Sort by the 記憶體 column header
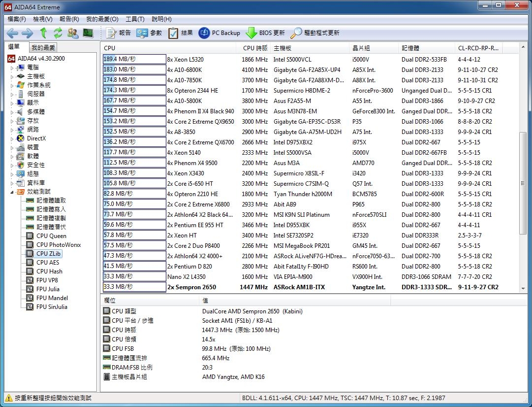The image size is (532, 407). click(x=427, y=48)
